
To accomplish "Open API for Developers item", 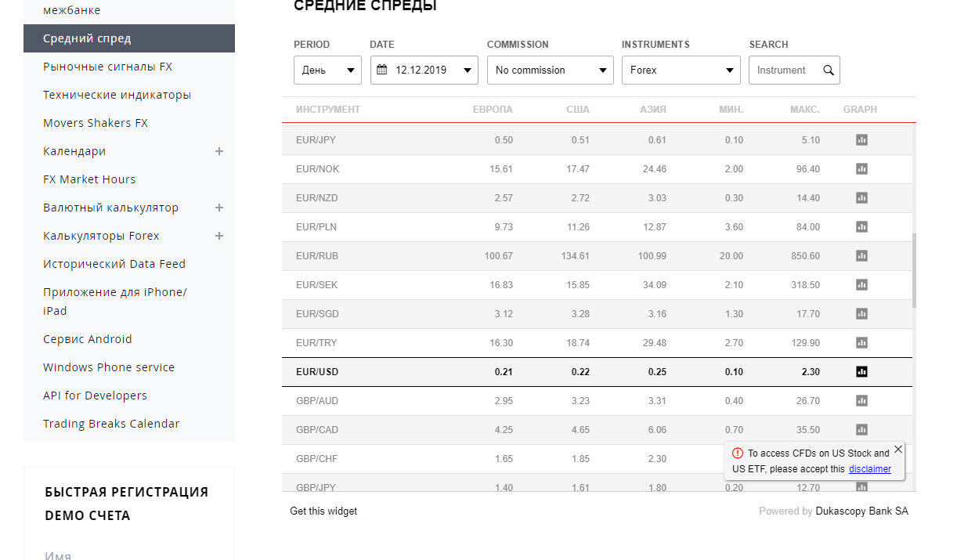I will coord(95,396).
